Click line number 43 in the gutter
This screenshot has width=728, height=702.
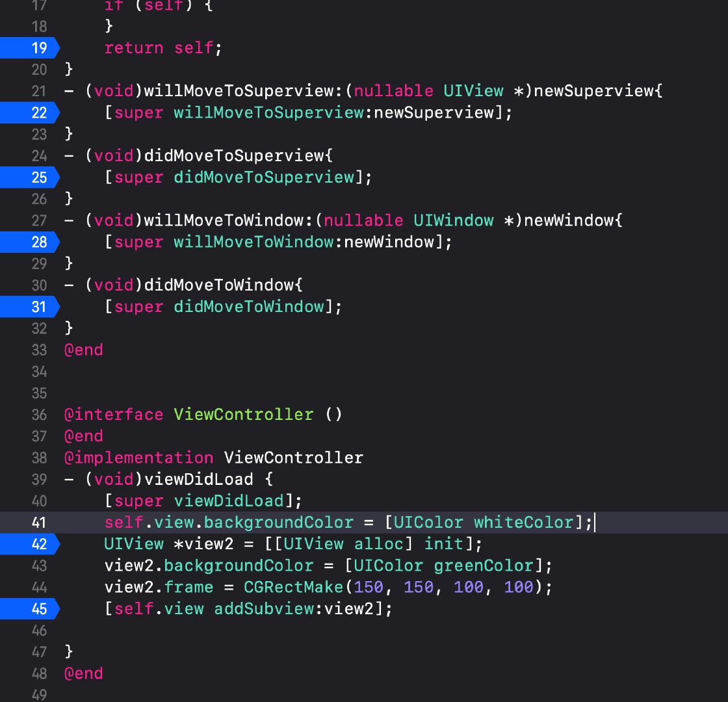pos(39,565)
